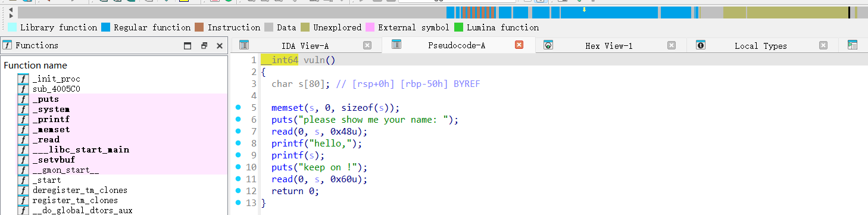Screen dimensions: 868x215
Task: Select _system in the Functions list
Action: tap(51, 109)
